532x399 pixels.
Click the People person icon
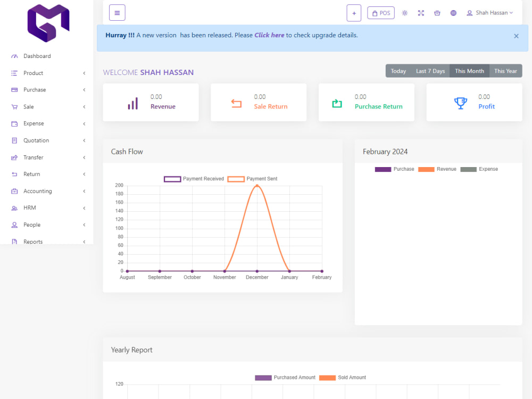coord(14,225)
